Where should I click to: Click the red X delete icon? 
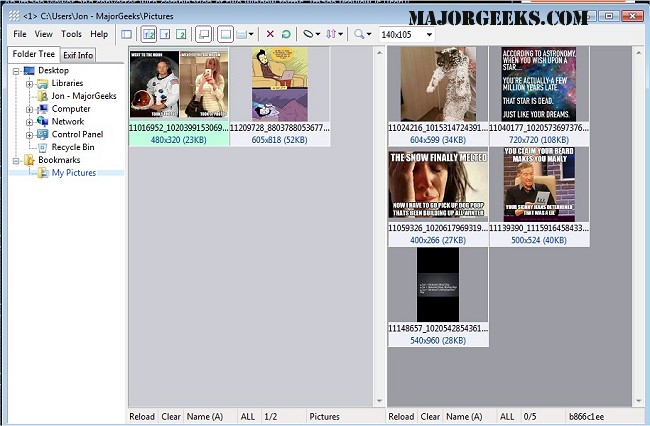pos(270,34)
